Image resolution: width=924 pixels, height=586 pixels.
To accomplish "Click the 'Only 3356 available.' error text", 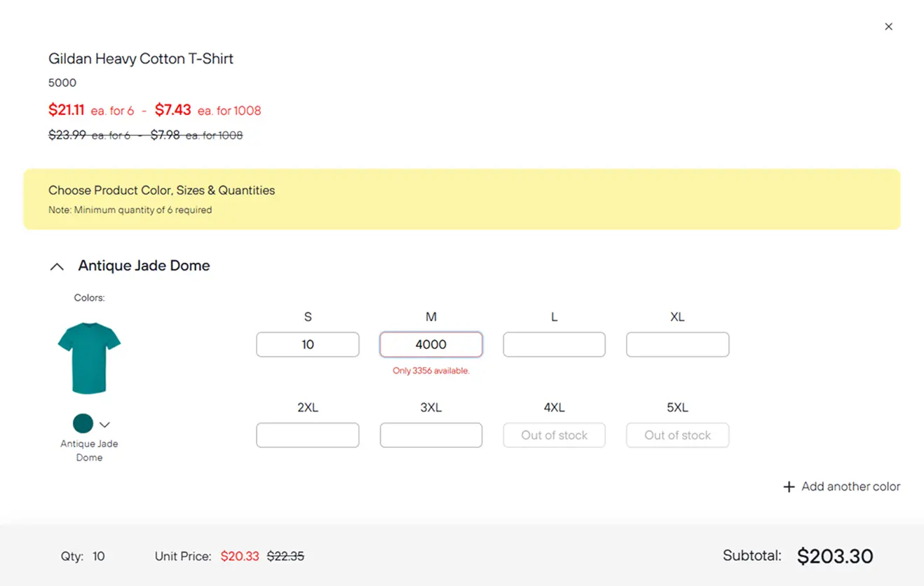I will click(x=431, y=371).
